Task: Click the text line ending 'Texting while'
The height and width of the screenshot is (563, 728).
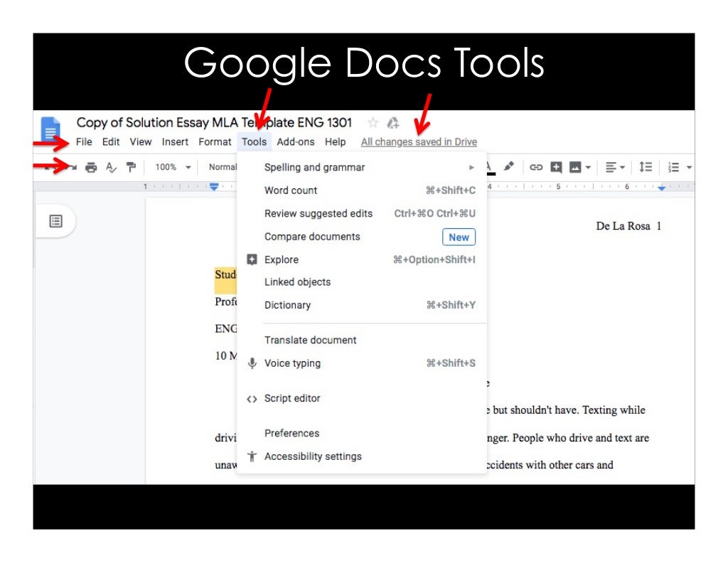Action: pos(566,410)
